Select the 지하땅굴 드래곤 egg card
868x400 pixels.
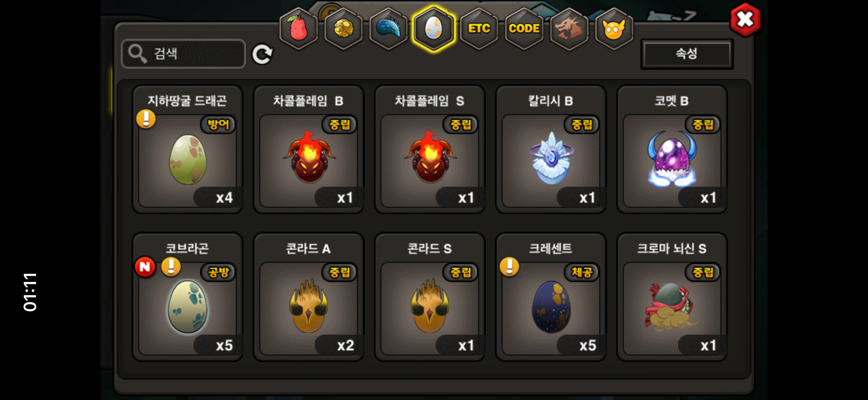[187, 149]
